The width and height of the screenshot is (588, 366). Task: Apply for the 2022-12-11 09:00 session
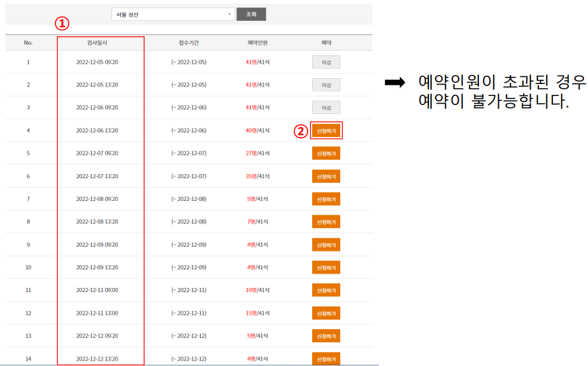point(326,290)
